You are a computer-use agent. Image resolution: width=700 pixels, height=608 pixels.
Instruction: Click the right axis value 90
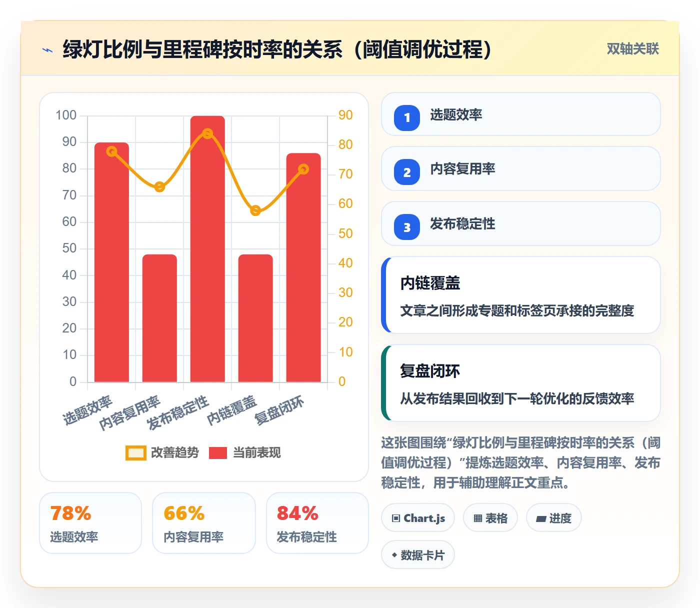pyautogui.click(x=345, y=115)
